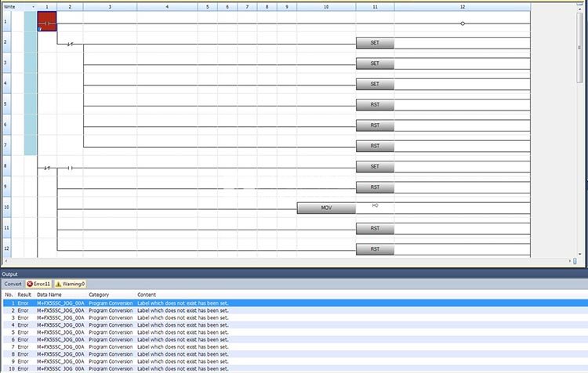Select error row number 7
The width and height of the screenshot is (588, 373).
(x=296, y=347)
